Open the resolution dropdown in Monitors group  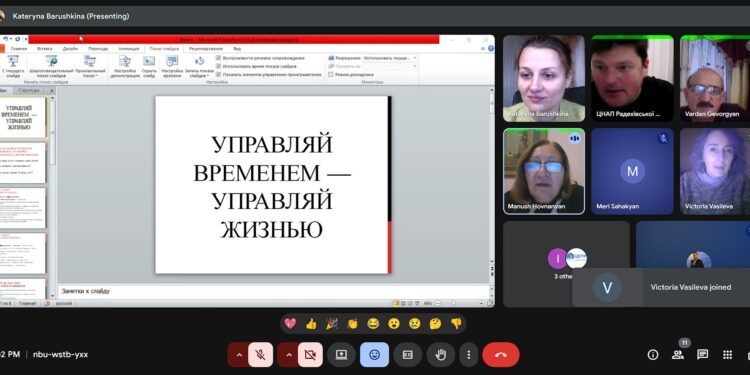click(390, 58)
